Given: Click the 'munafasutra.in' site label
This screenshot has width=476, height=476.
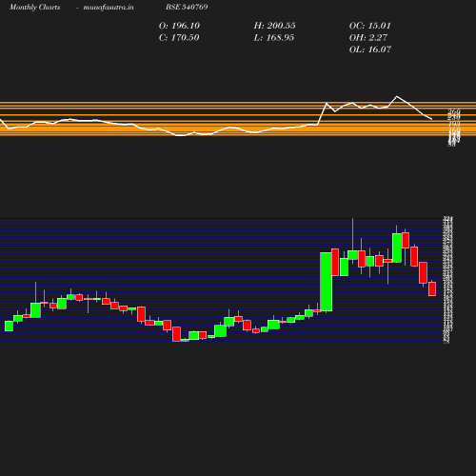Looking at the screenshot, I should pyautogui.click(x=109, y=8).
